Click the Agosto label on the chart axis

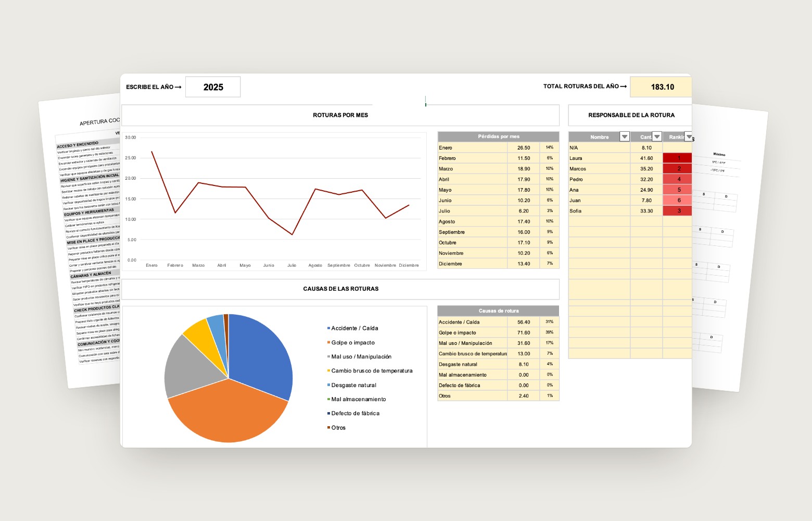click(x=315, y=266)
